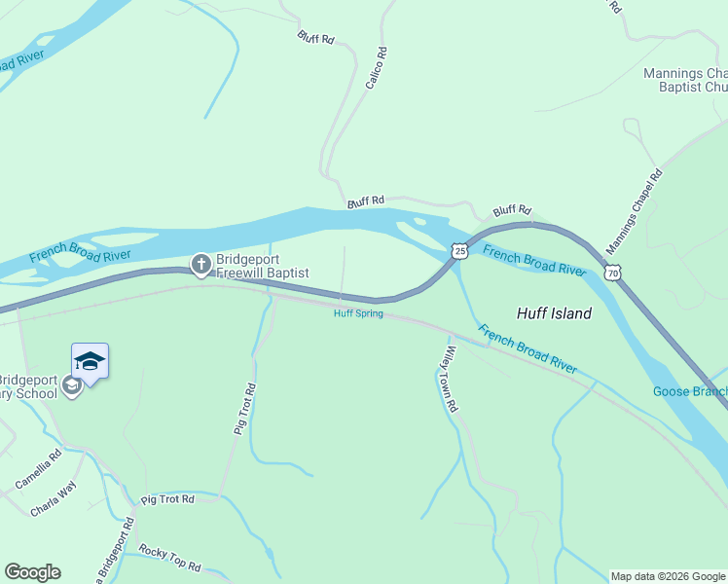Click the Rocky Top Rd label
This screenshot has width=728, height=584.
(170, 558)
